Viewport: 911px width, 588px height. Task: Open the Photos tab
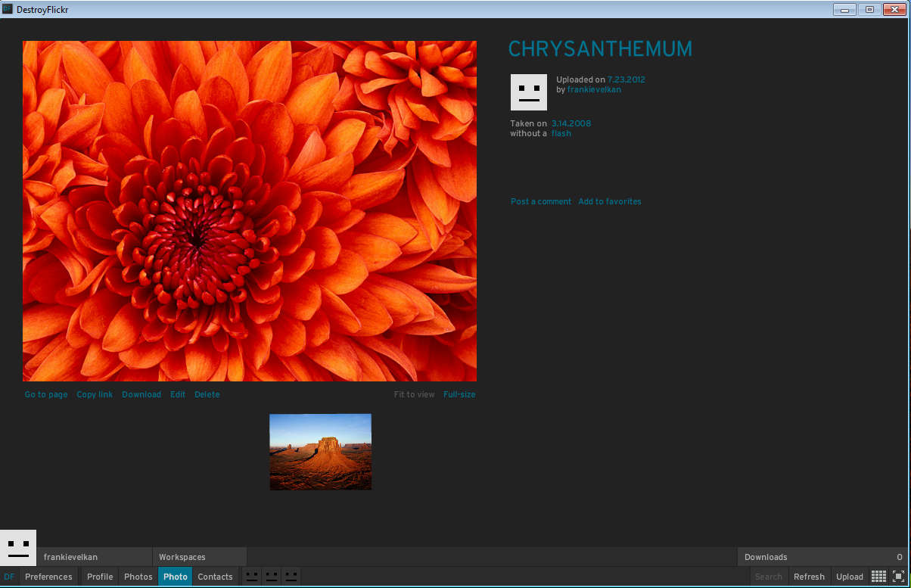pos(138,577)
